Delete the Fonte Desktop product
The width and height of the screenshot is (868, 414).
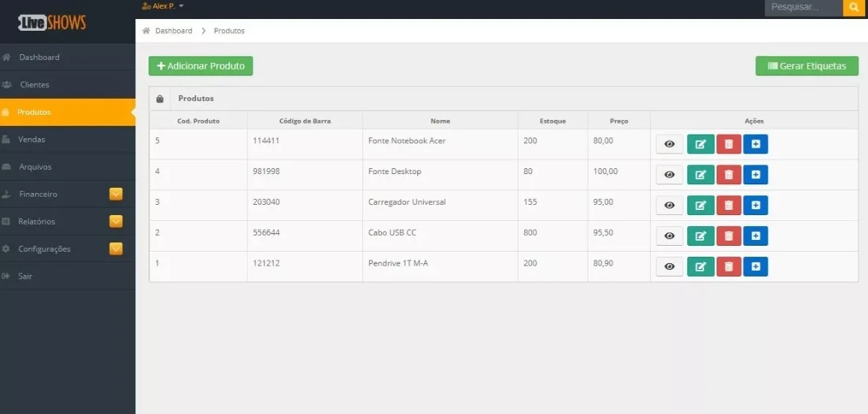click(728, 175)
